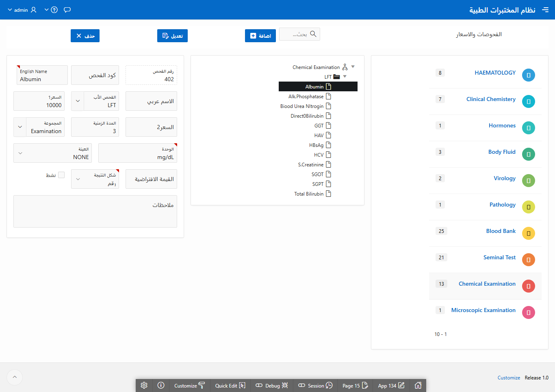Viewport: 555px width, 392px height.
Task: Click the Virology light-green circle icon
Action: pyautogui.click(x=529, y=181)
